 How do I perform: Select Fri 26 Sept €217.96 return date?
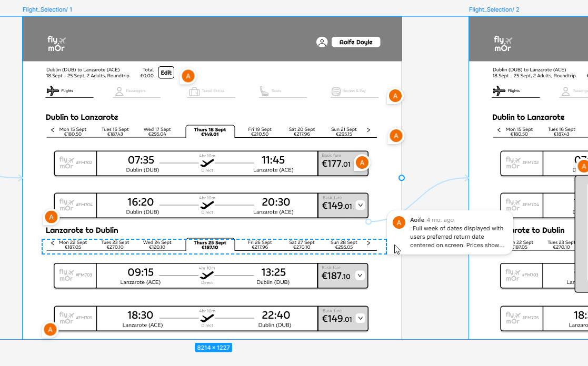pyautogui.click(x=260, y=245)
